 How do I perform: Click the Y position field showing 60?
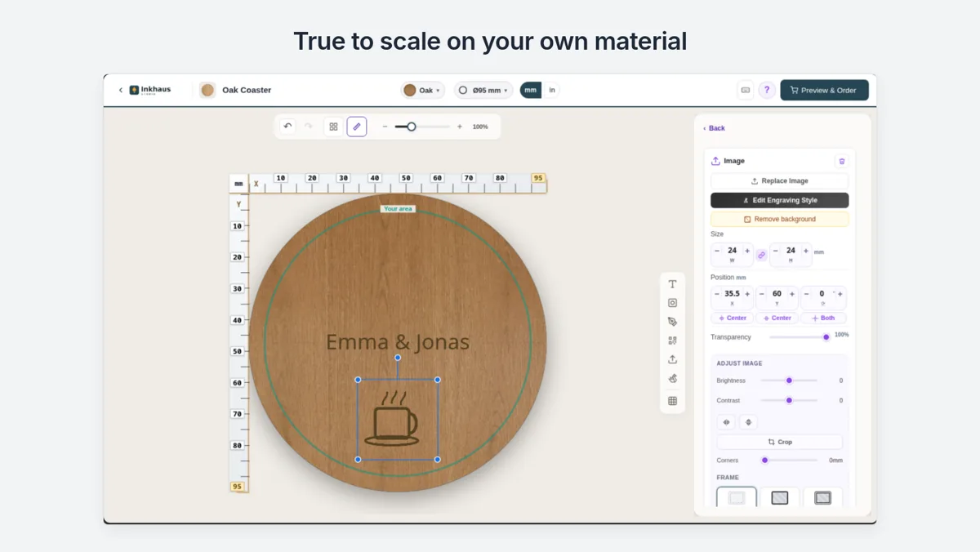coord(777,294)
